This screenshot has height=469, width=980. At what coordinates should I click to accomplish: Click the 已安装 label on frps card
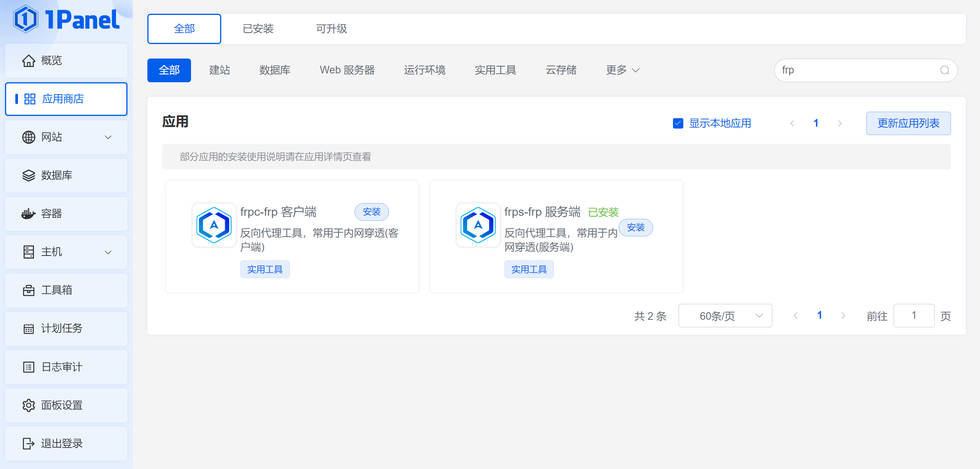tap(603, 212)
